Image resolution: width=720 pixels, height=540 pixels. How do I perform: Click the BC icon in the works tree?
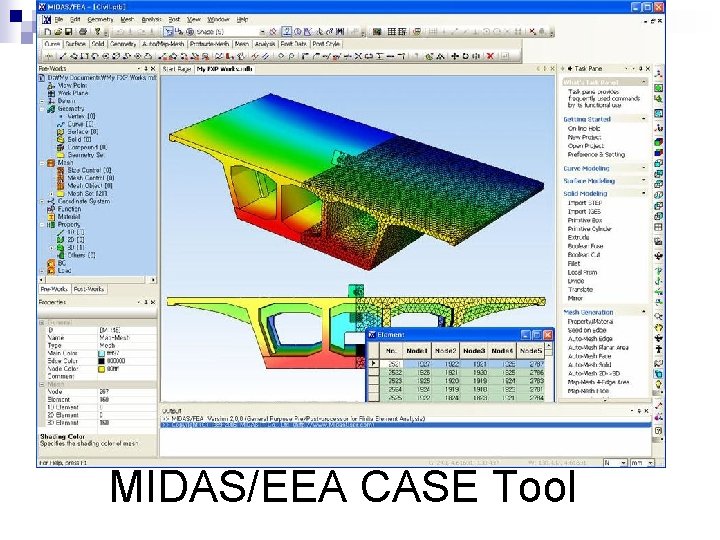point(51,263)
